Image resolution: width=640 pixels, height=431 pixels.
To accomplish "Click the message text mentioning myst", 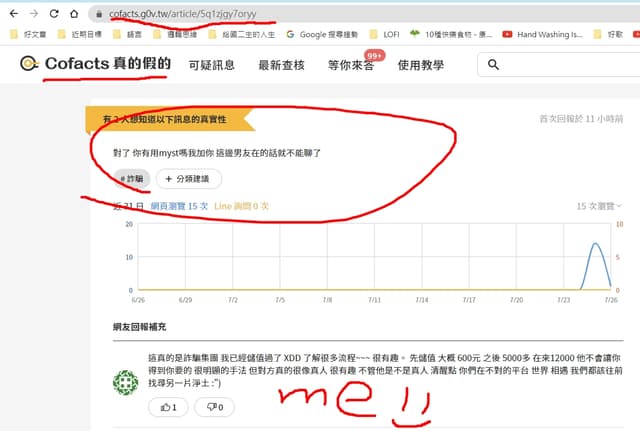I will coord(217,153).
